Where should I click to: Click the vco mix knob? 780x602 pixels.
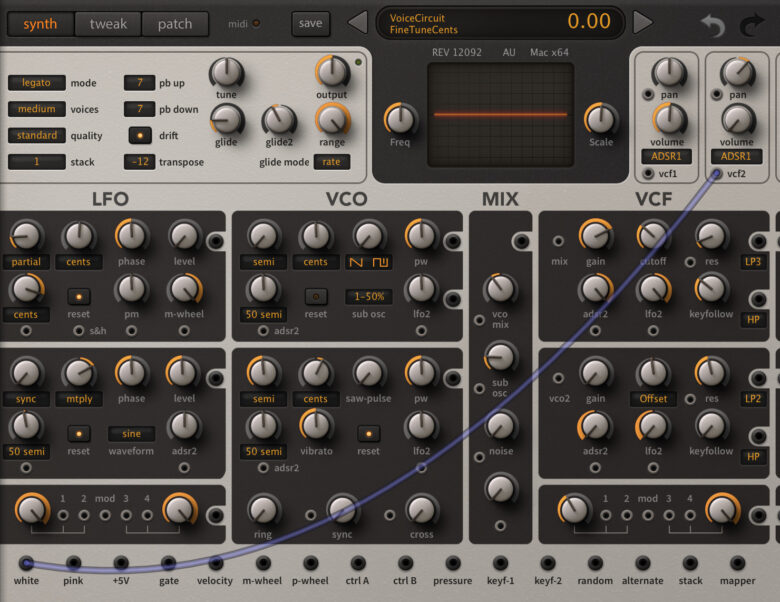point(500,290)
